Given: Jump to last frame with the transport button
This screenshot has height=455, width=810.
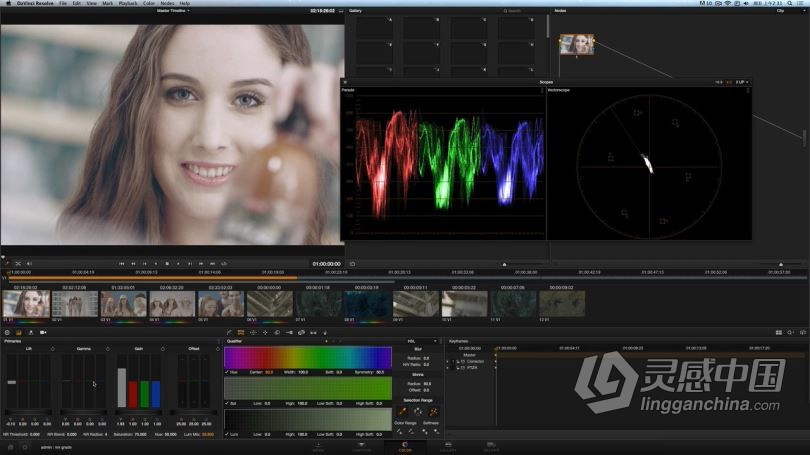Looking at the screenshot, I should click(x=212, y=264).
